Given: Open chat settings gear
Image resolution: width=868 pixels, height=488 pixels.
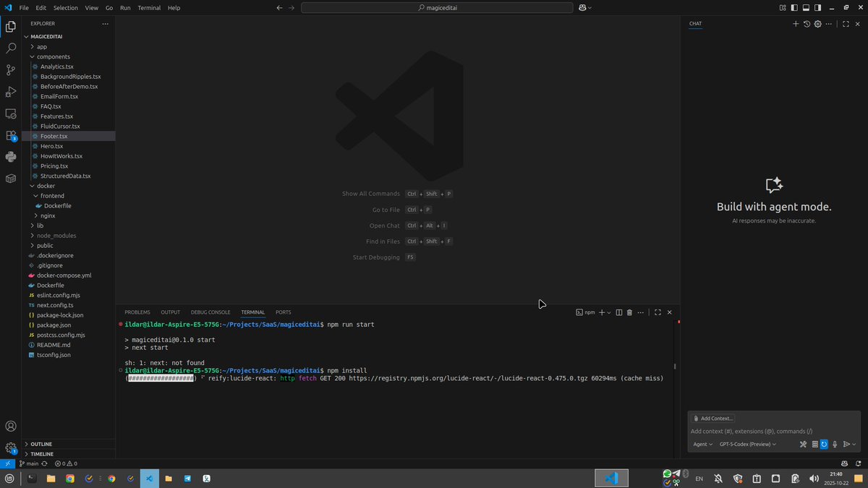Looking at the screenshot, I should pyautogui.click(x=818, y=24).
